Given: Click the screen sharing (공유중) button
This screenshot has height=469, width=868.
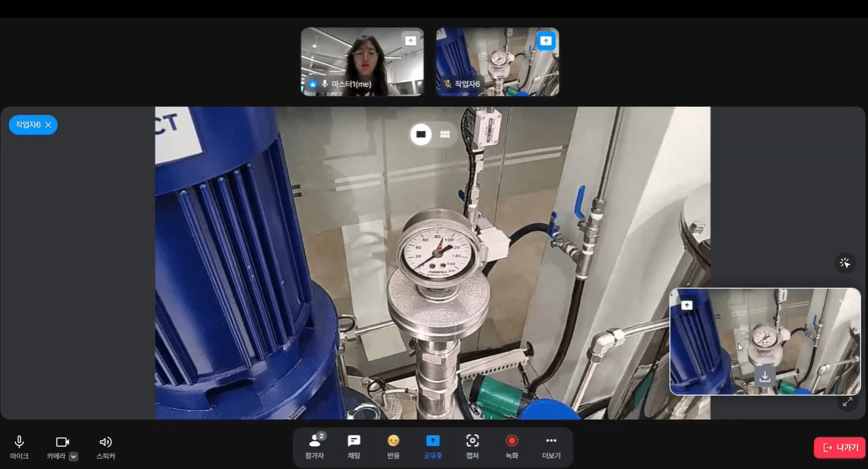Looking at the screenshot, I should tap(433, 447).
